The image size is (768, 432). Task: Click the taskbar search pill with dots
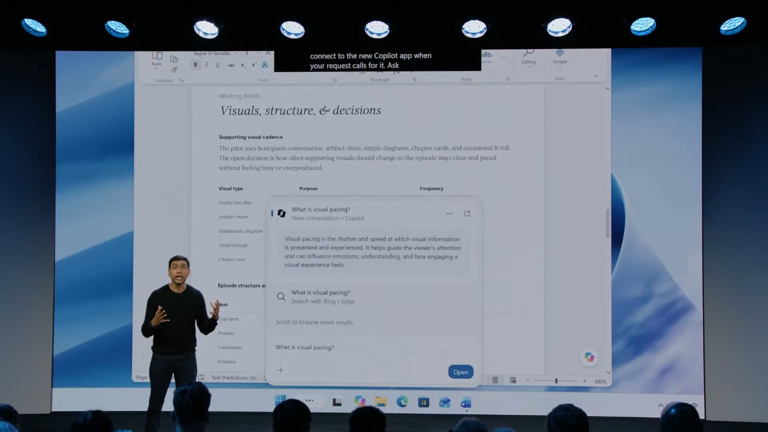[310, 401]
